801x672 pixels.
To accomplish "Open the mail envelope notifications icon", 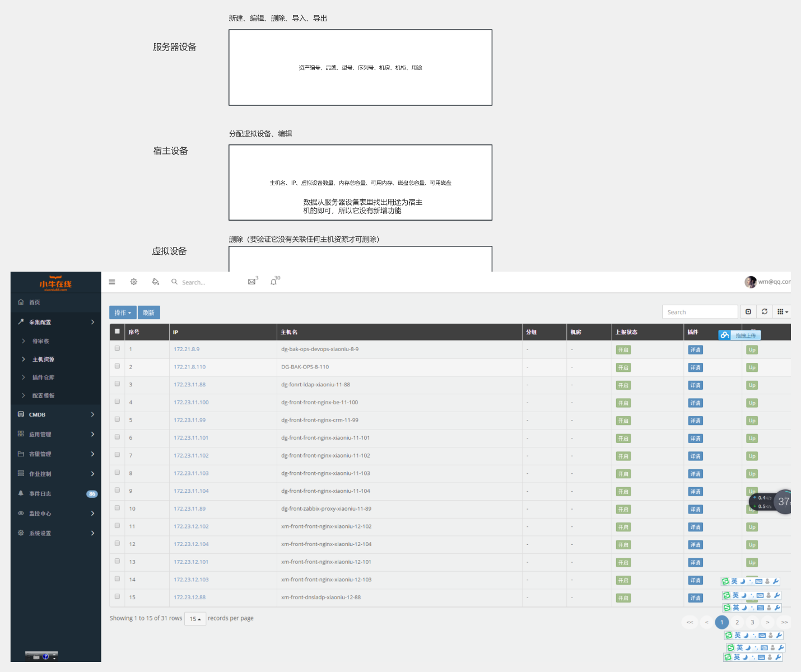I will pyautogui.click(x=252, y=282).
